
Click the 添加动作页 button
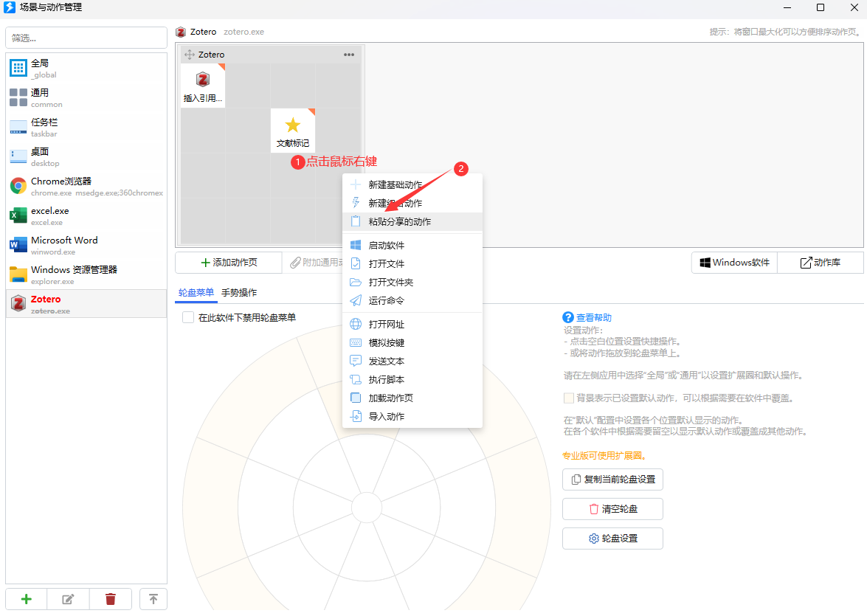click(x=228, y=263)
